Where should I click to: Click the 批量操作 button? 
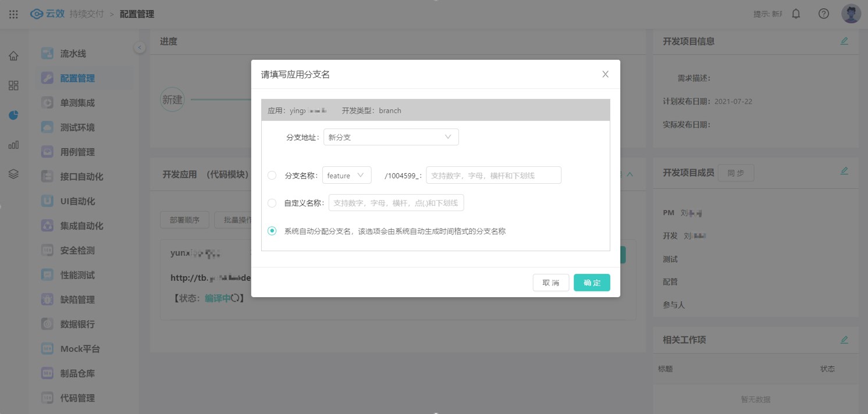(x=233, y=220)
